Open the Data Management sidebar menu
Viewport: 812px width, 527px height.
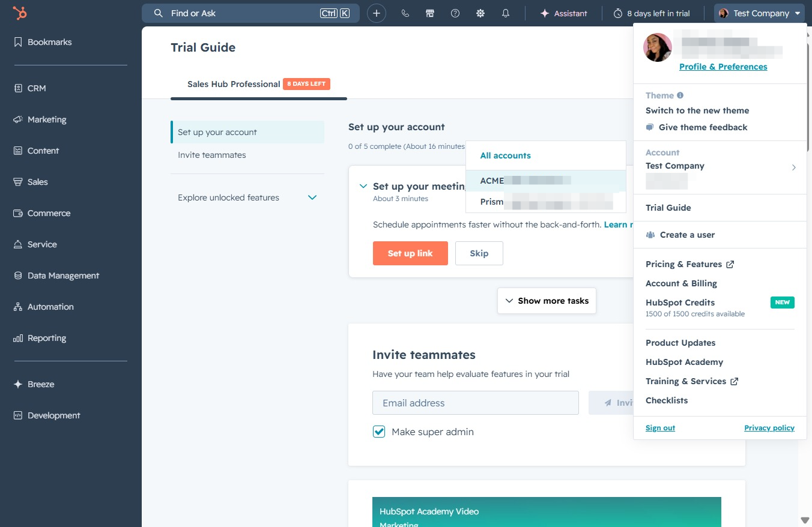click(x=56, y=276)
